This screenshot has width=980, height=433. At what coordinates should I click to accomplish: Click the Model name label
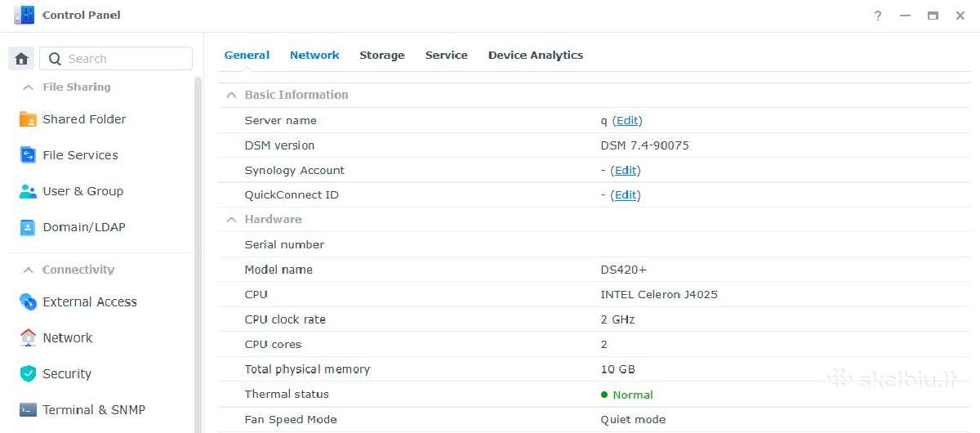(x=278, y=270)
